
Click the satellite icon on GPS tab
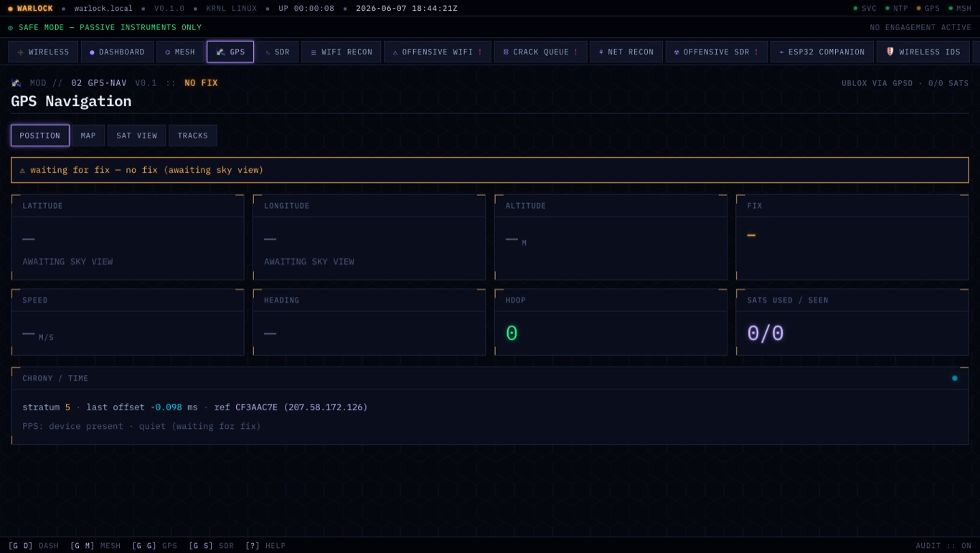pyautogui.click(x=221, y=52)
